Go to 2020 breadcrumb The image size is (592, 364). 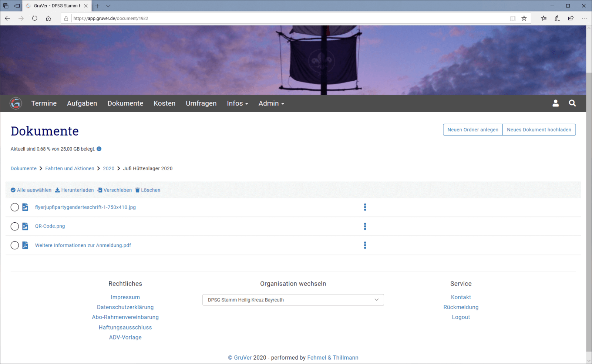point(108,168)
